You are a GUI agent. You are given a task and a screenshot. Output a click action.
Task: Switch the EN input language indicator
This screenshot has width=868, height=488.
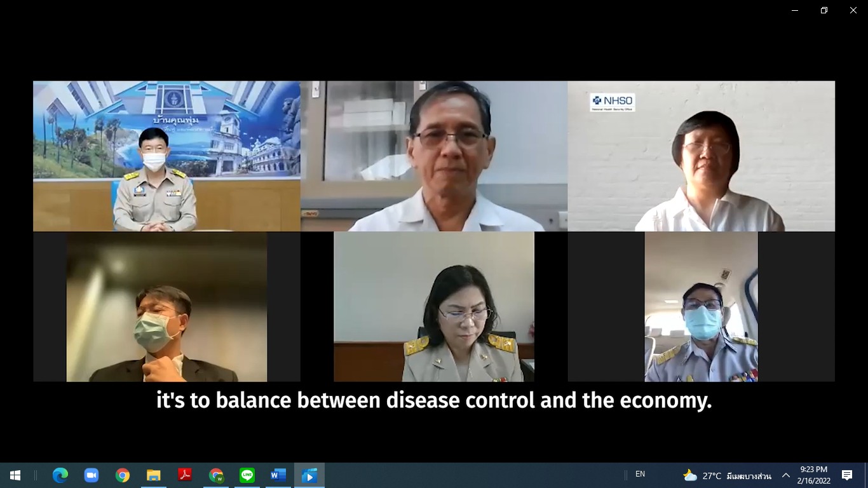pos(640,474)
